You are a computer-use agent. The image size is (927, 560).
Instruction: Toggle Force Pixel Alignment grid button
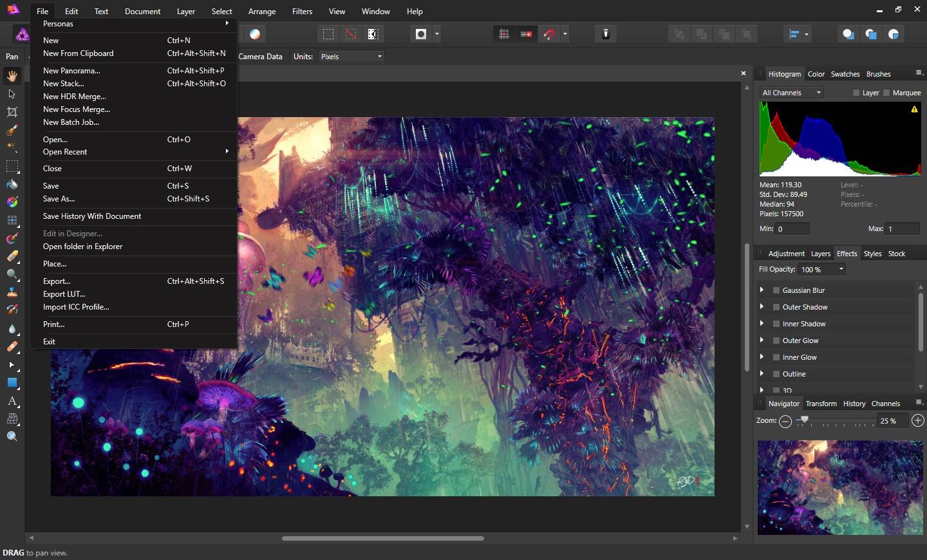point(504,34)
